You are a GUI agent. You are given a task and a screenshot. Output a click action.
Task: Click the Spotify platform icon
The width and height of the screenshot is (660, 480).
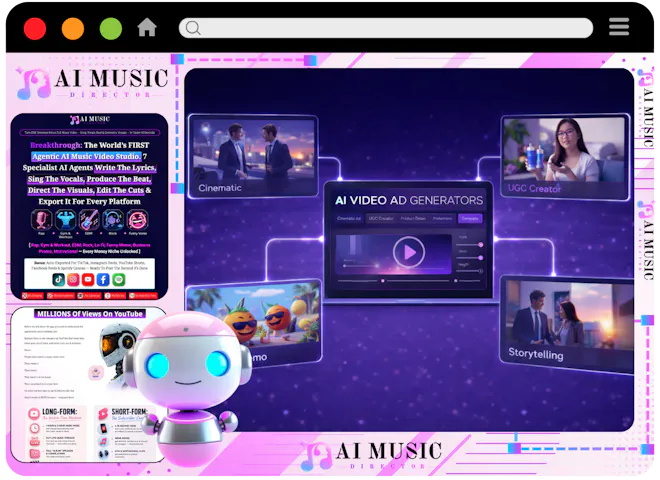[x=119, y=279]
